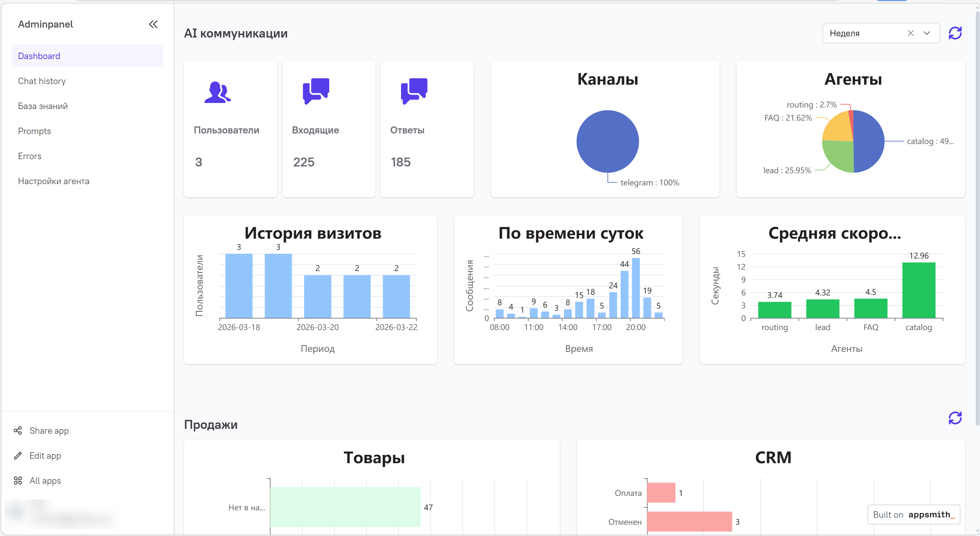
Task: Click the blue telegram pie slice
Action: [x=607, y=141]
